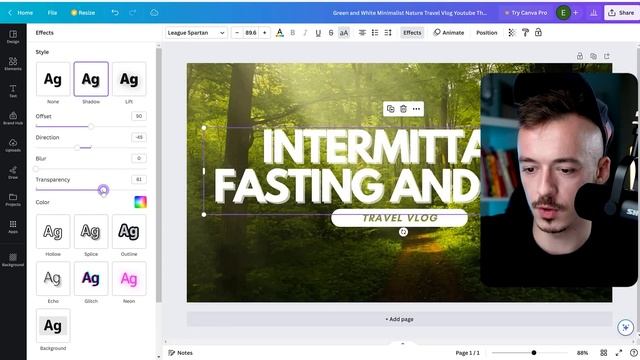Viewport: 640px width, 360px height.
Task: Toggle bulleted list formatting
Action: pyautogui.click(x=375, y=33)
